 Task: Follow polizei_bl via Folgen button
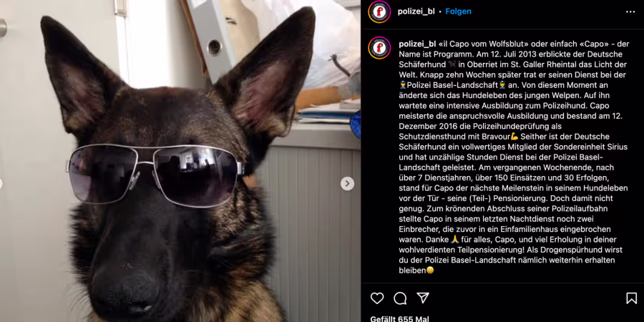[459, 11]
